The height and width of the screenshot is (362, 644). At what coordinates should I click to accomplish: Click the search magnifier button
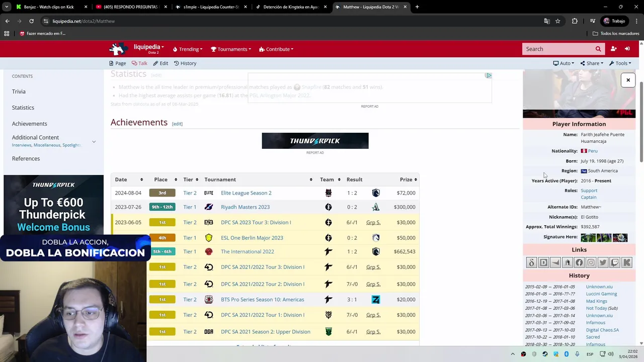point(598,49)
